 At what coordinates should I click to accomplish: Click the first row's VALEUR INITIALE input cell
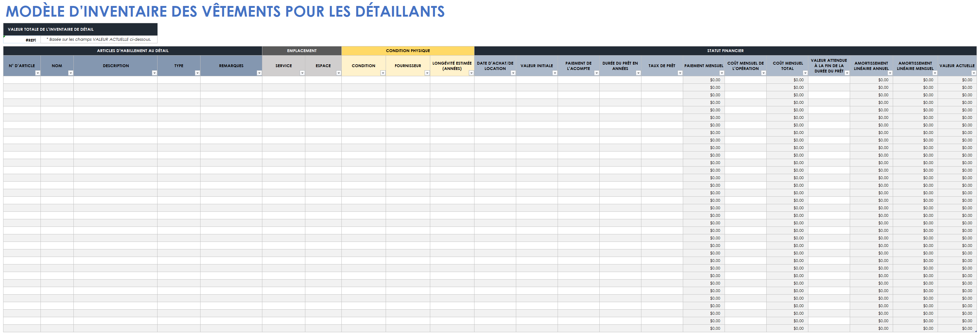[537, 80]
